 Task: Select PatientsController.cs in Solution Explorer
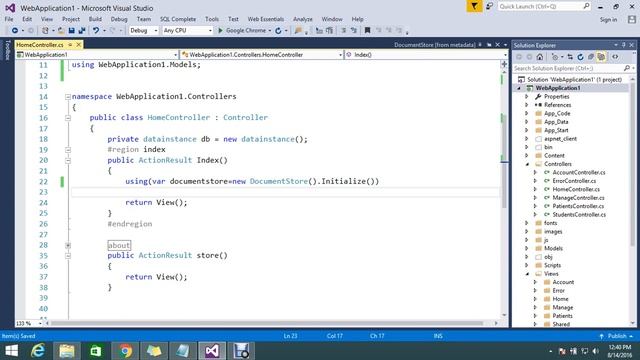point(578,206)
